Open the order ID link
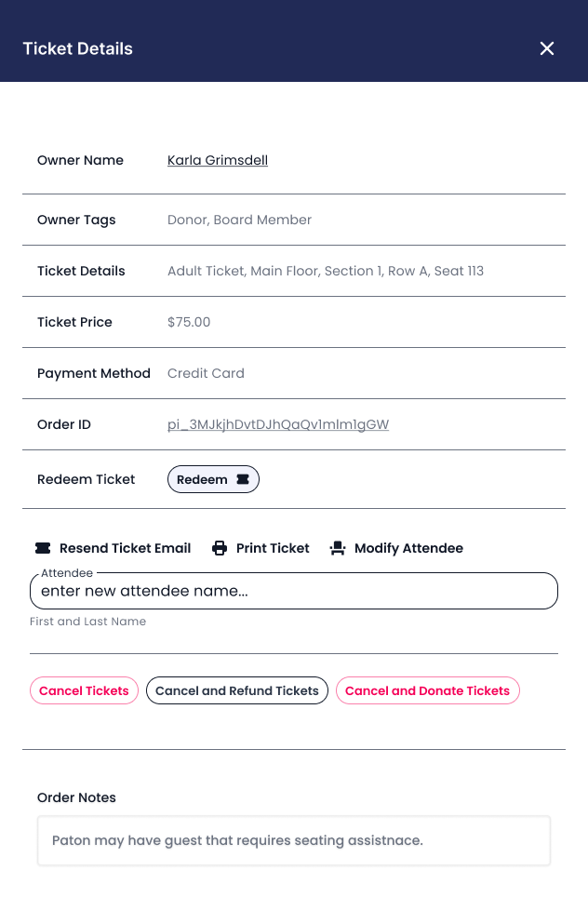This screenshot has height=910, width=588. click(278, 425)
